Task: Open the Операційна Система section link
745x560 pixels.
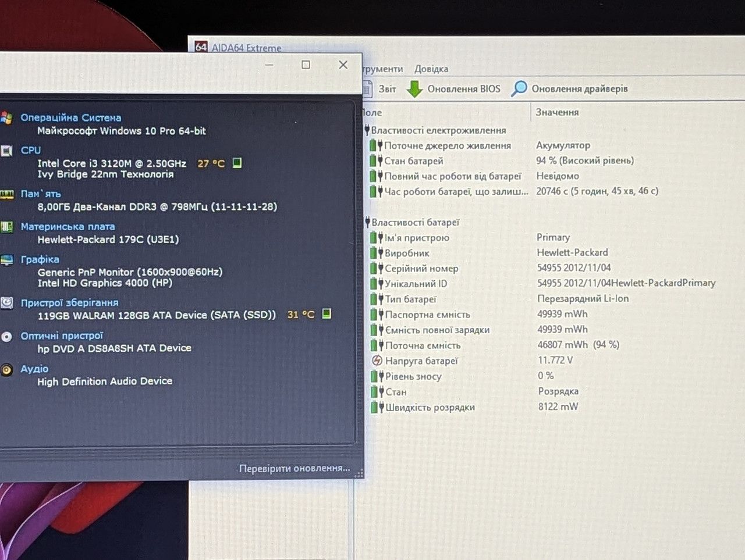Action: point(71,117)
